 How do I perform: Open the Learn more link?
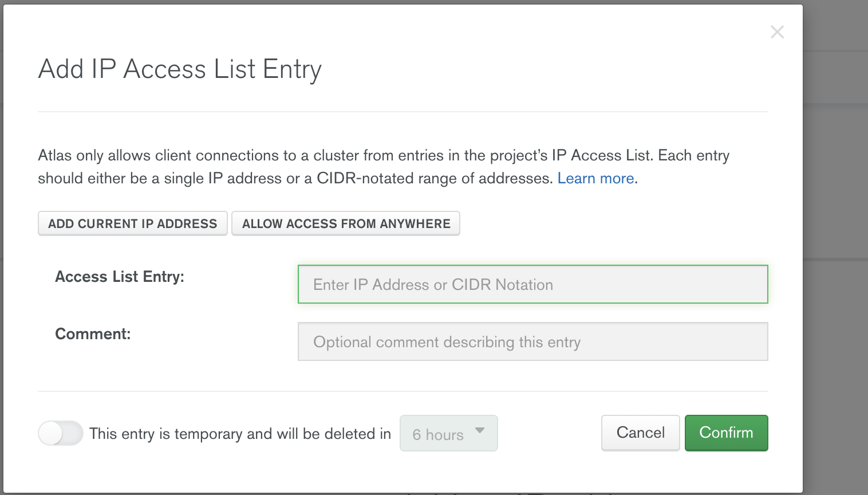(595, 178)
